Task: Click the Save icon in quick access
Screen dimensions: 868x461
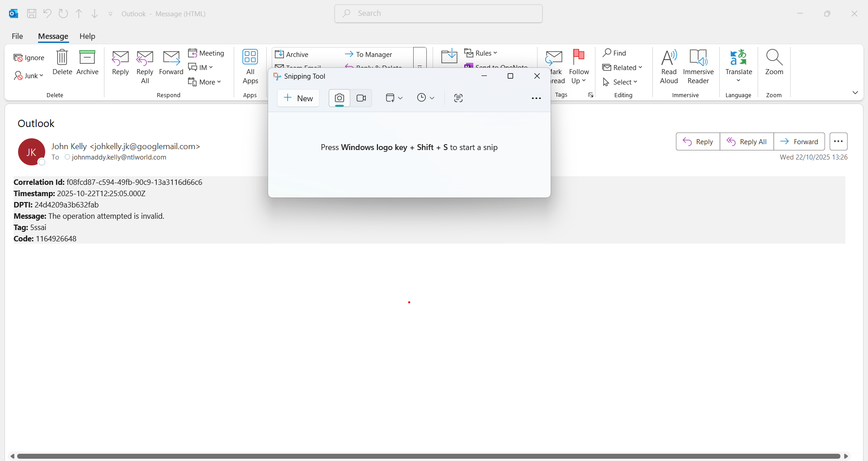Action: (x=32, y=14)
